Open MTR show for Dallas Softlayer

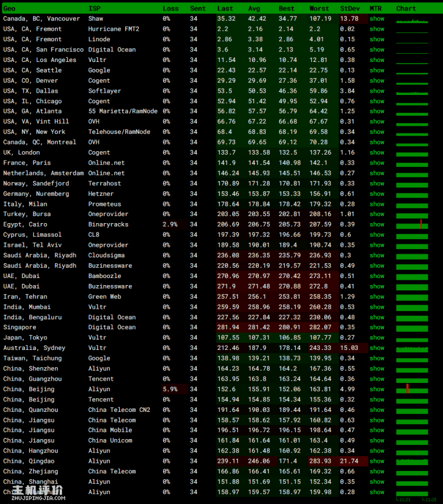[x=377, y=91]
